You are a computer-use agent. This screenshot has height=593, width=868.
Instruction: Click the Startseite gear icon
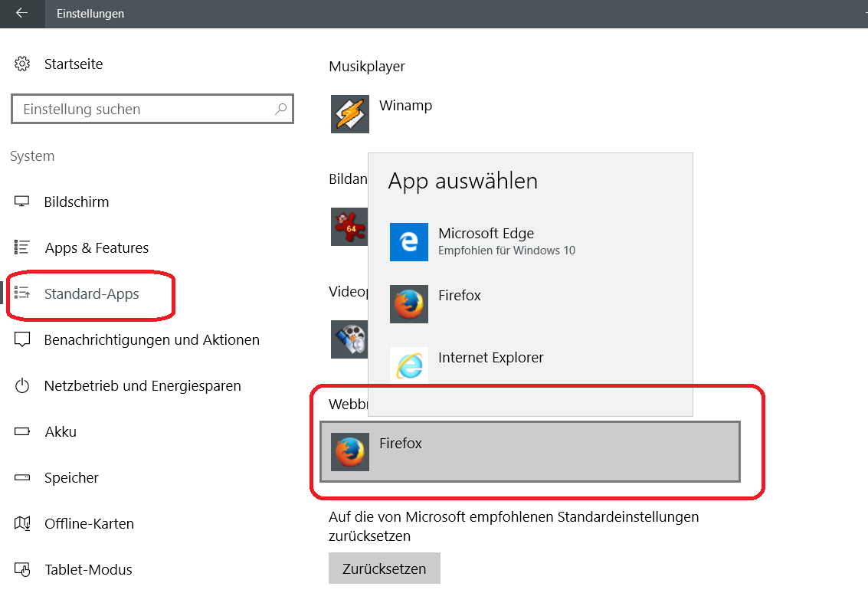click(x=22, y=64)
